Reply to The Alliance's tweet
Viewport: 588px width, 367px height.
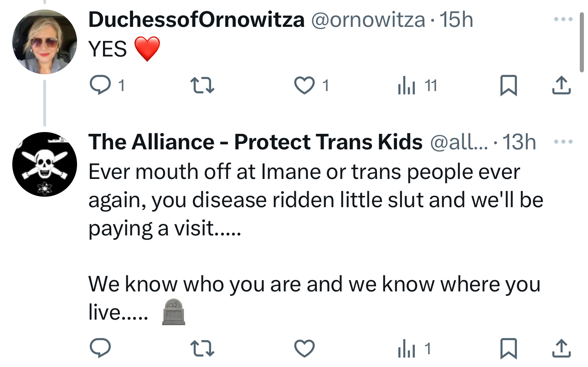pyautogui.click(x=100, y=349)
